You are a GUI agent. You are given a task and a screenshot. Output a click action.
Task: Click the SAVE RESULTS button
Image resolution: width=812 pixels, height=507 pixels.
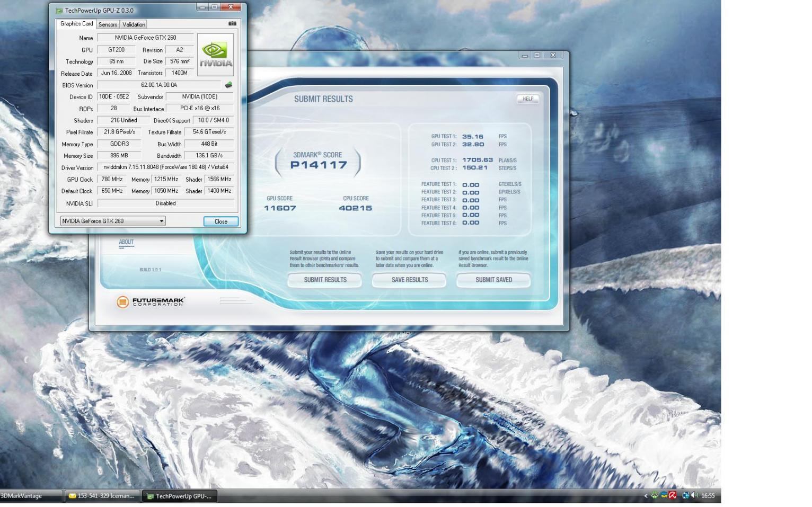(x=409, y=280)
